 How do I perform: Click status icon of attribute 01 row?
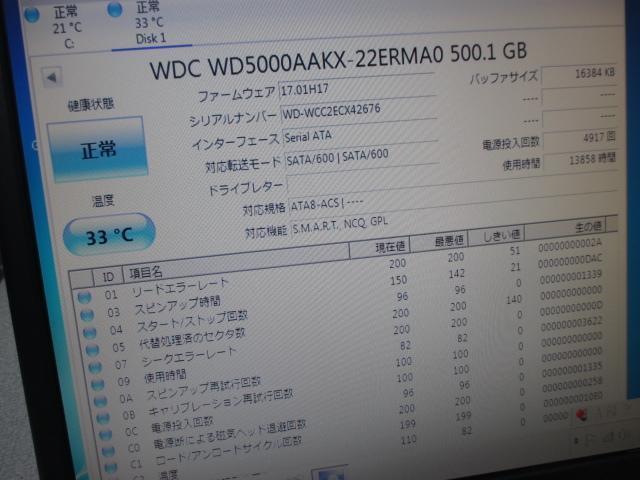84,297
